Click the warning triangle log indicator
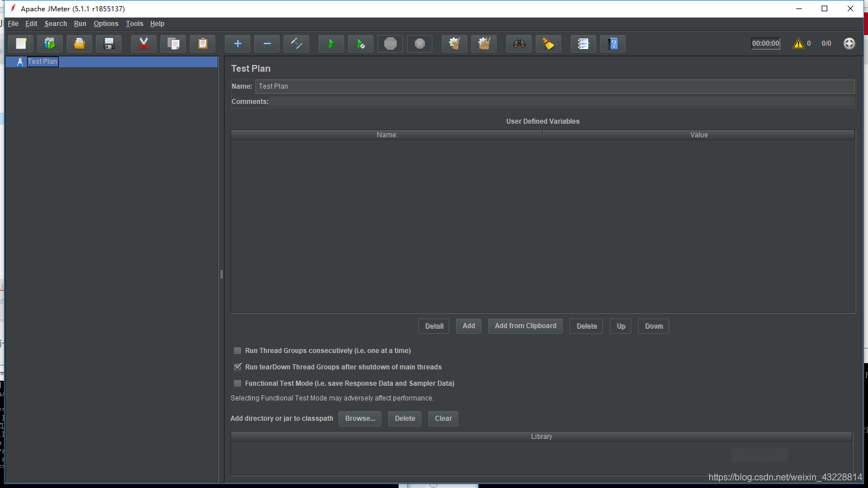Image resolution: width=868 pixels, height=488 pixels. pos(798,43)
